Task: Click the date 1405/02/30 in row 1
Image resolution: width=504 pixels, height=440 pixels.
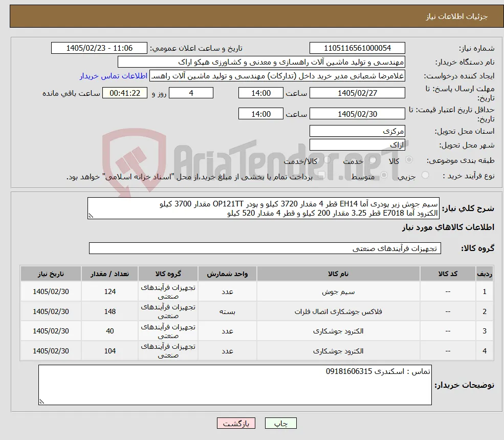Action: tap(51, 291)
